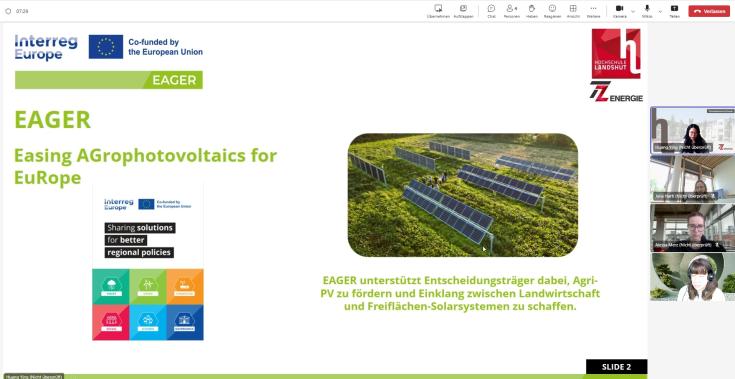Viewport: 735px width, 379px height.
Task: Open the meeting Chat panel
Action: pos(491,11)
